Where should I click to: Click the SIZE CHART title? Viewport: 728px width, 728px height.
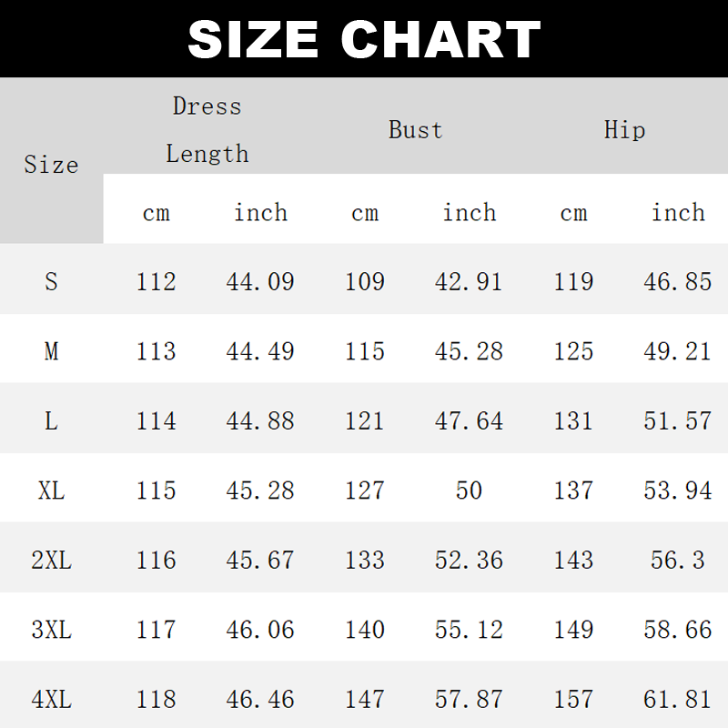tap(364, 39)
